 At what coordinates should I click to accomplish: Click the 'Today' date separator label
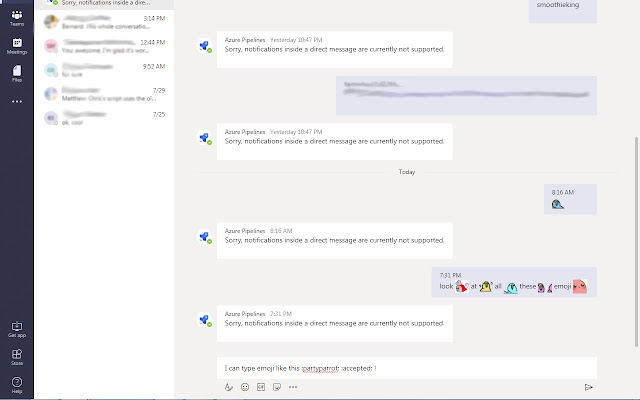[407, 172]
